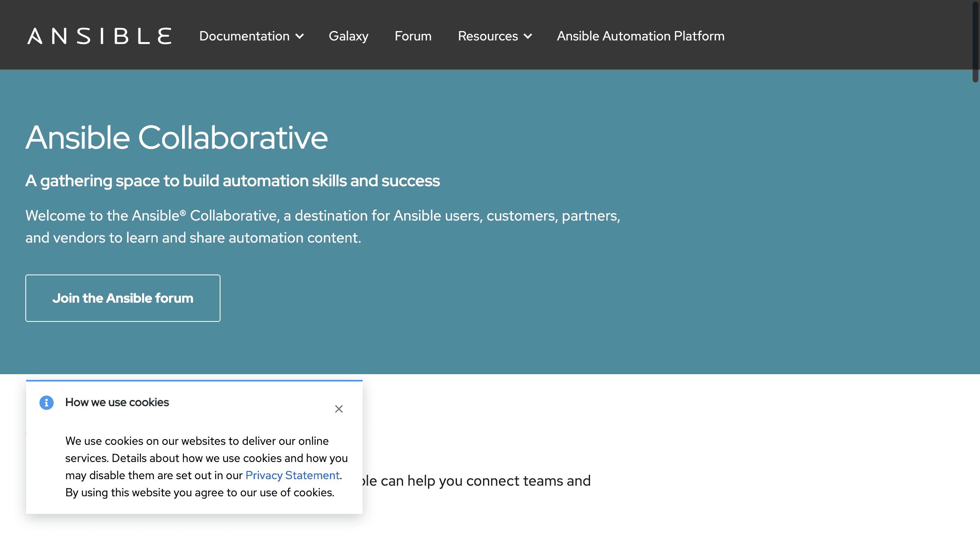This screenshot has width=980, height=540.
Task: Open Ansible Automation Platform link
Action: pos(640,36)
